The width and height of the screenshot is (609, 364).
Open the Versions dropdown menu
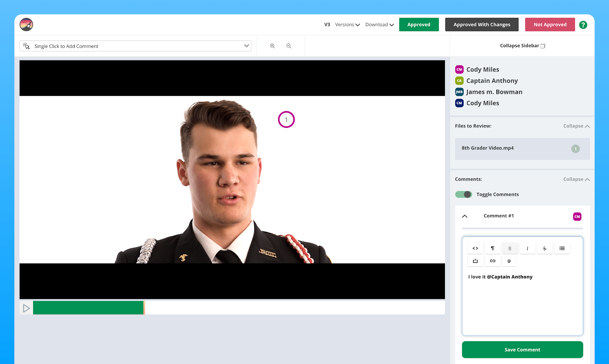pos(348,25)
